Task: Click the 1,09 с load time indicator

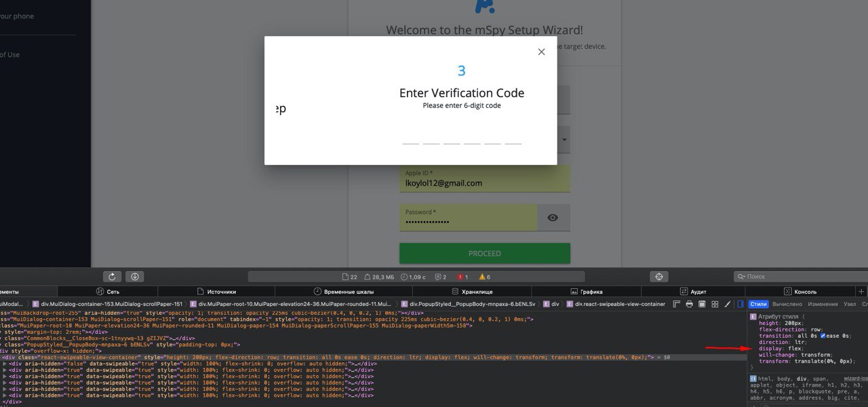Action: (x=413, y=277)
